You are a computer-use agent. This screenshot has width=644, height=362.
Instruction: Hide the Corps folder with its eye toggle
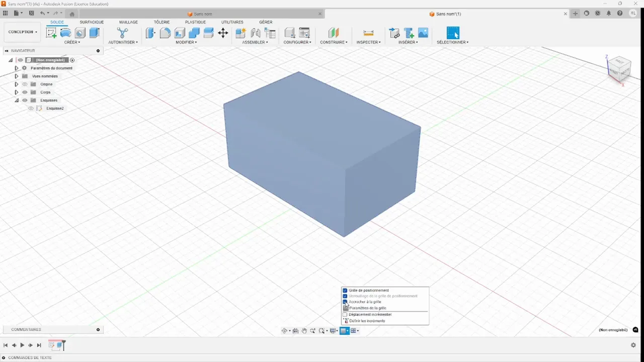coord(24,92)
